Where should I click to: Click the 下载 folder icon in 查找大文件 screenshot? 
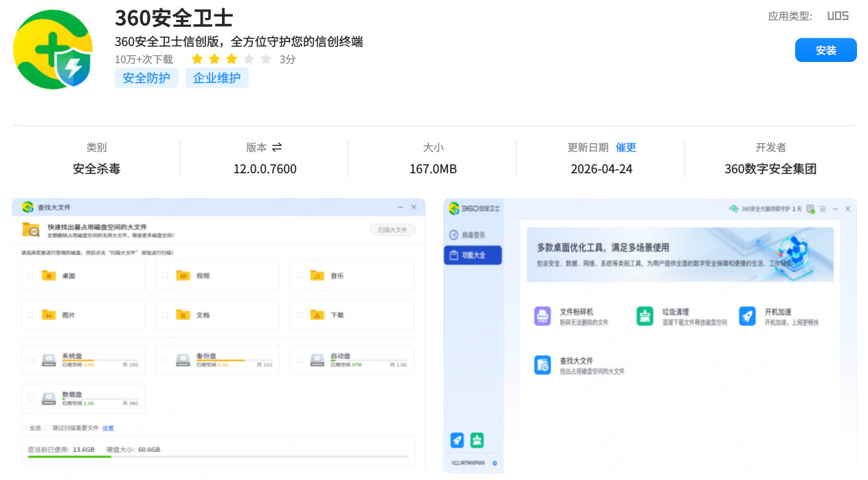(316, 314)
